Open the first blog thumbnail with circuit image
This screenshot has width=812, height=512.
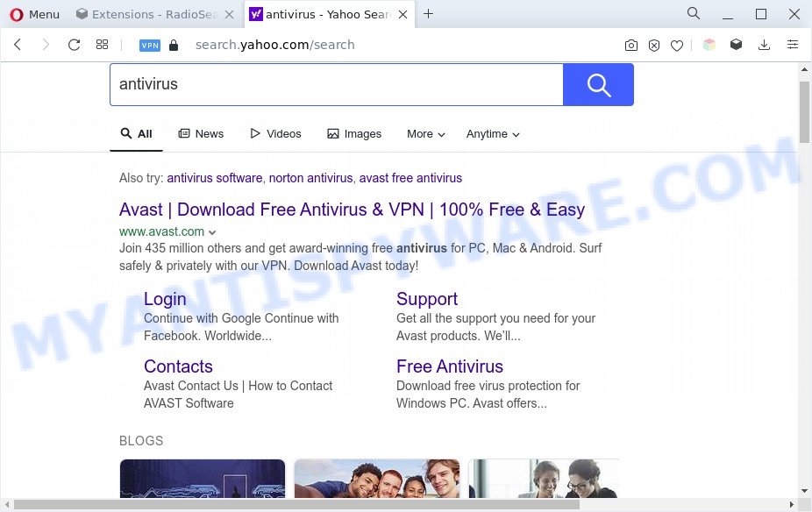click(203, 479)
